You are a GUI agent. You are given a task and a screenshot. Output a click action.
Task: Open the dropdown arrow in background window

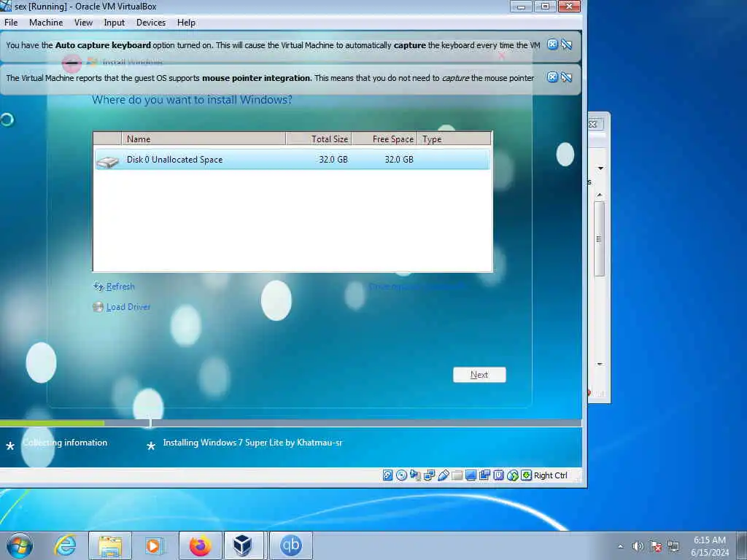click(601, 168)
